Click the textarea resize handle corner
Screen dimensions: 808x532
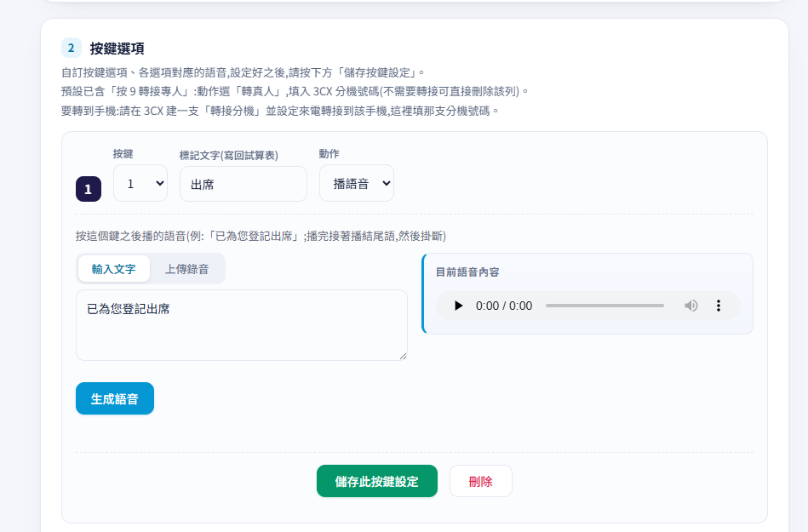coord(403,356)
